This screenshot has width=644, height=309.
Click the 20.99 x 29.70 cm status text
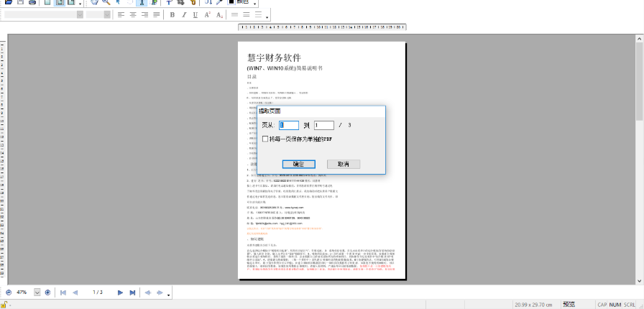tap(533, 305)
